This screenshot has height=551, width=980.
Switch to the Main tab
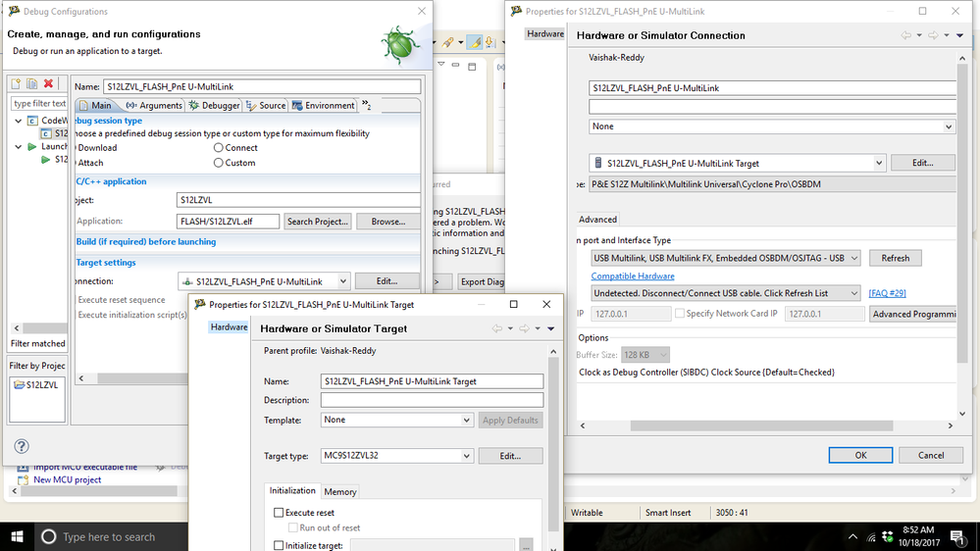(x=95, y=106)
